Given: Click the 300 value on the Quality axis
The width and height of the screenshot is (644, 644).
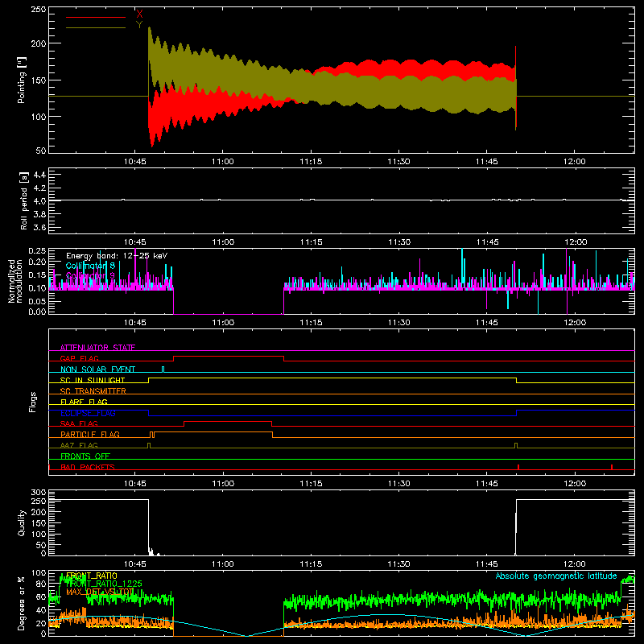Looking at the screenshot, I should tap(38, 493).
